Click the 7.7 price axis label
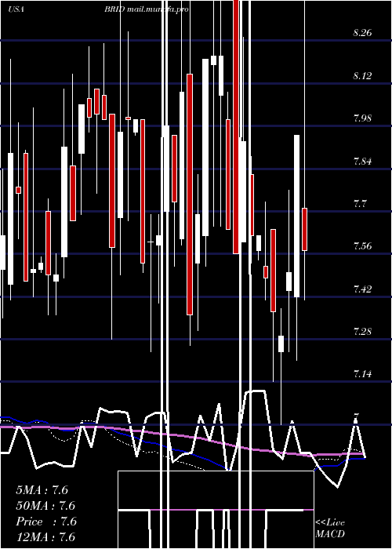The height and width of the screenshot is (549, 392). click(x=360, y=203)
